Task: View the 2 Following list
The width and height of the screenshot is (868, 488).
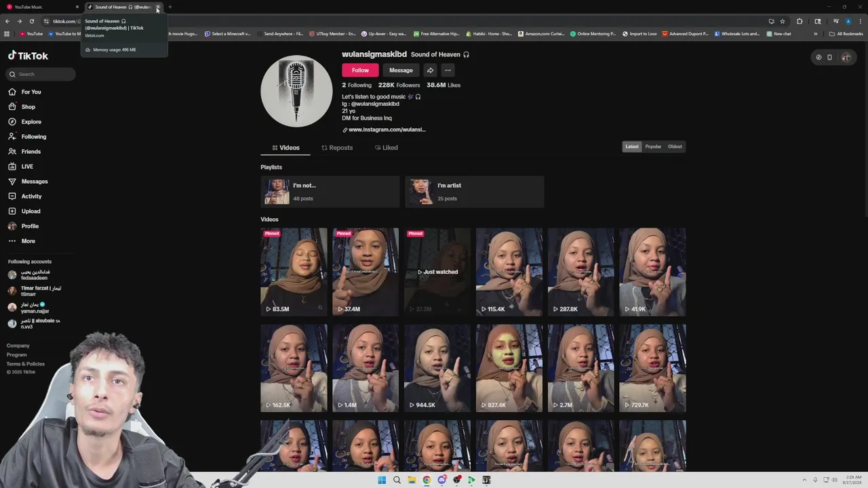Action: [x=357, y=85]
